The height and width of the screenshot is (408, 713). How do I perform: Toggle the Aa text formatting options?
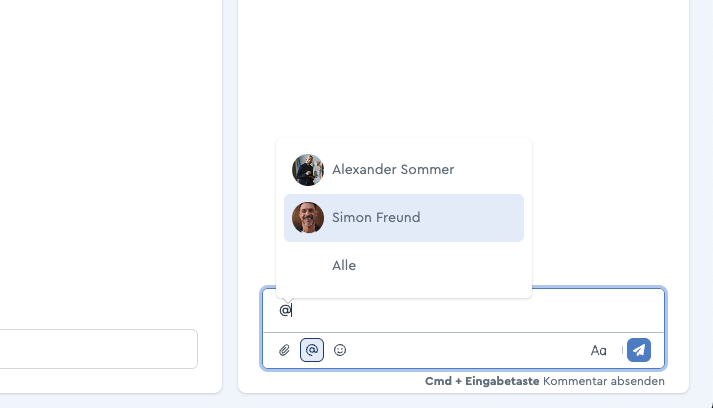click(x=599, y=350)
